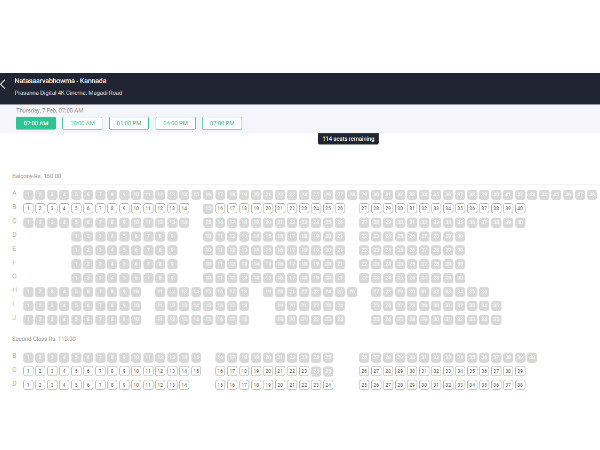Choose seat 33 in Balcony row B
600x450 pixels.
coord(436,208)
